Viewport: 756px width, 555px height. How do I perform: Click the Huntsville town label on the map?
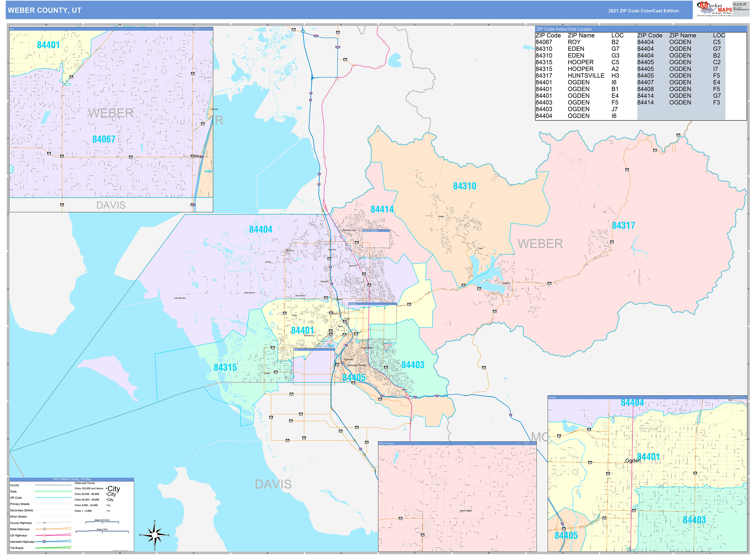506,283
